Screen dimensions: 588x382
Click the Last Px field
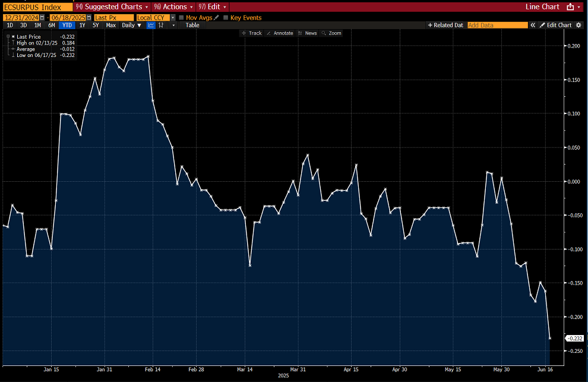[113, 18]
